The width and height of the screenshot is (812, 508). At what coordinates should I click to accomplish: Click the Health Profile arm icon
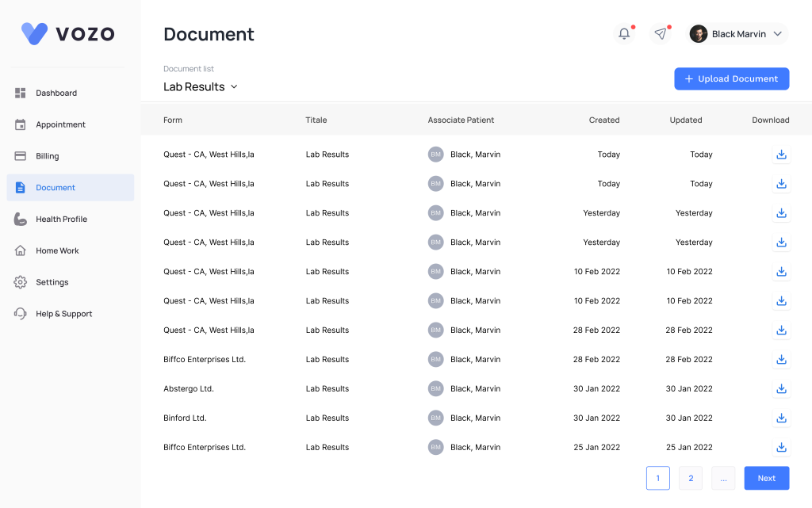tap(21, 220)
